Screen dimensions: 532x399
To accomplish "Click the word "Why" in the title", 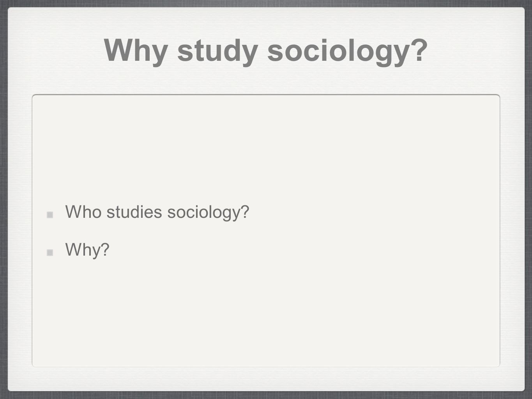I will 136,51.
